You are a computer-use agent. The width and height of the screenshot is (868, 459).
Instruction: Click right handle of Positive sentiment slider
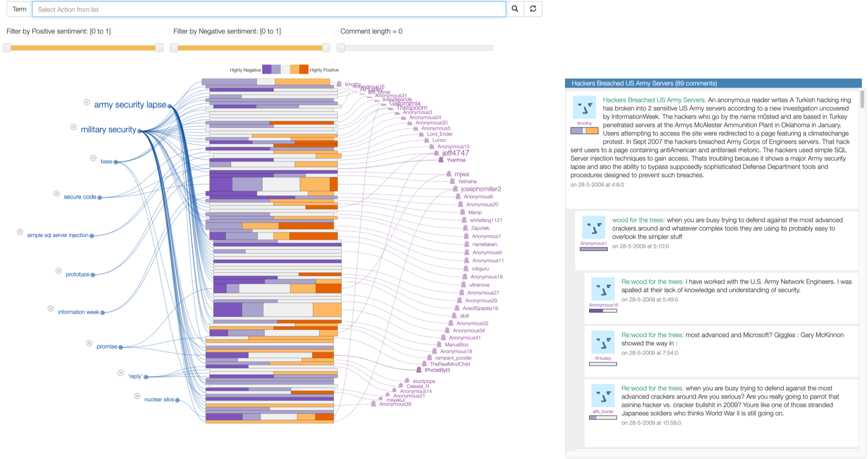click(x=159, y=48)
